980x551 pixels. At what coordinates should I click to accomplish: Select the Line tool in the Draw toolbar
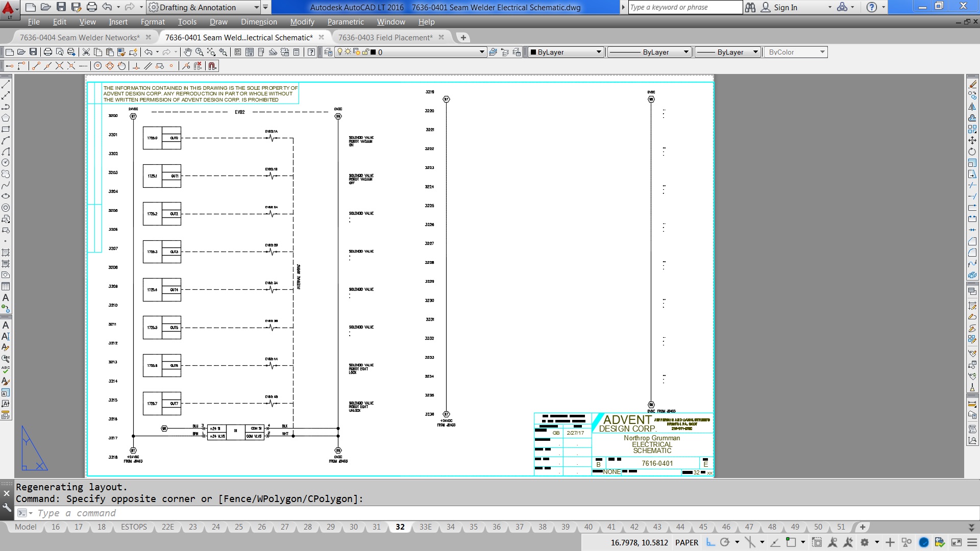point(6,83)
